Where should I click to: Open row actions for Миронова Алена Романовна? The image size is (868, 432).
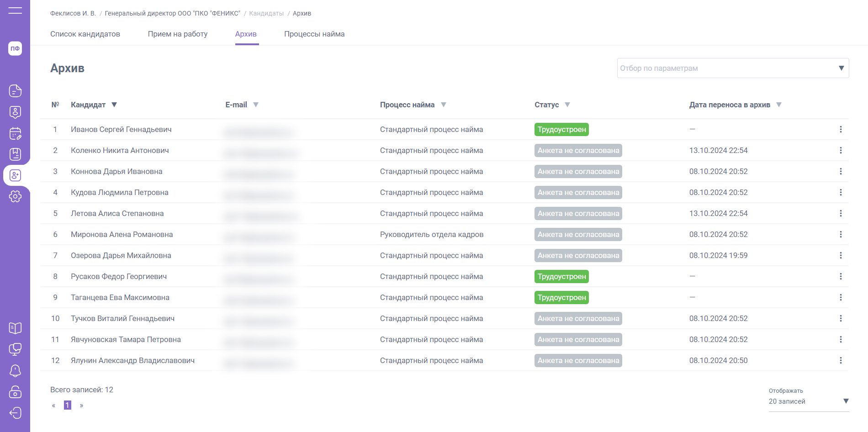(840, 234)
